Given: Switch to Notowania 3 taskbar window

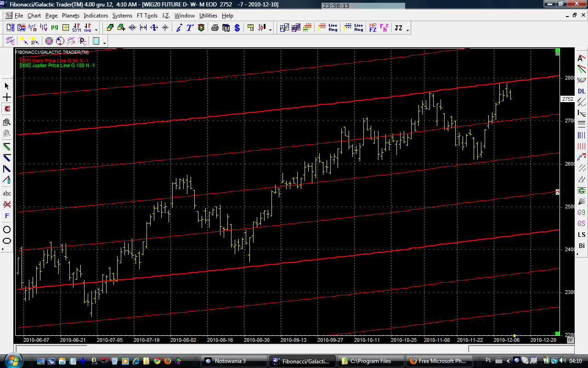Looking at the screenshot, I should point(234,361).
